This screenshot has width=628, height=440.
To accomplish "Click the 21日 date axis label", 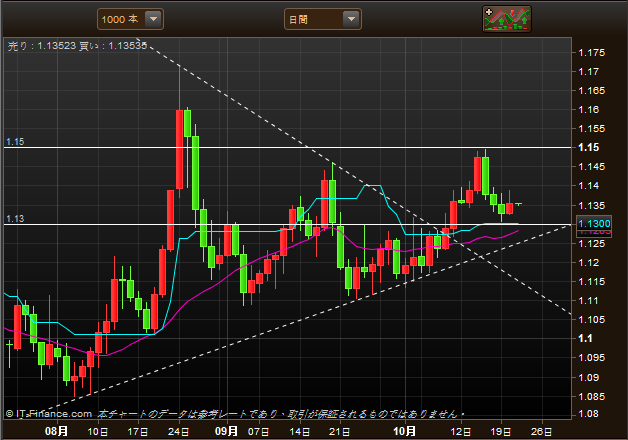I will click(340, 432).
